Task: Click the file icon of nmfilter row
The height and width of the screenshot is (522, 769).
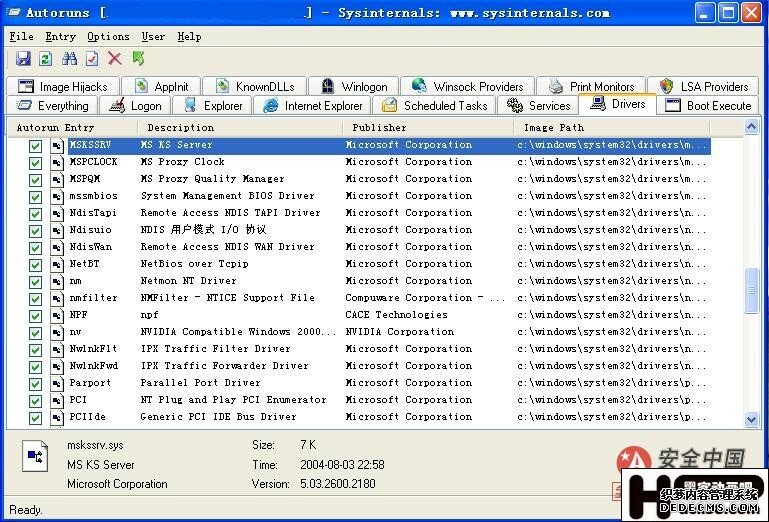Action: 57,298
